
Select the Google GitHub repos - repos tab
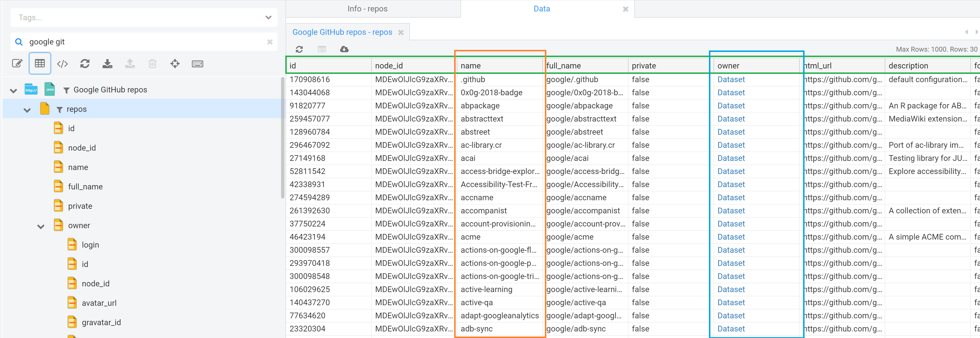click(x=342, y=32)
